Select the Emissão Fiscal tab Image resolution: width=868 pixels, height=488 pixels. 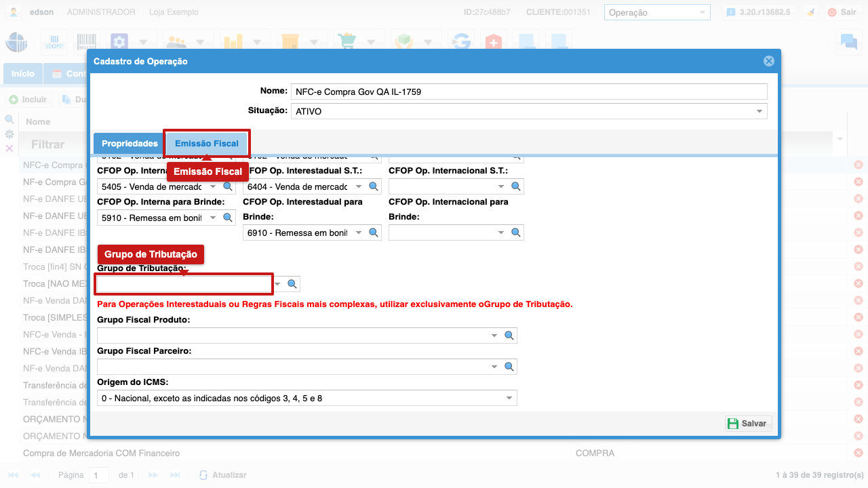tap(207, 144)
